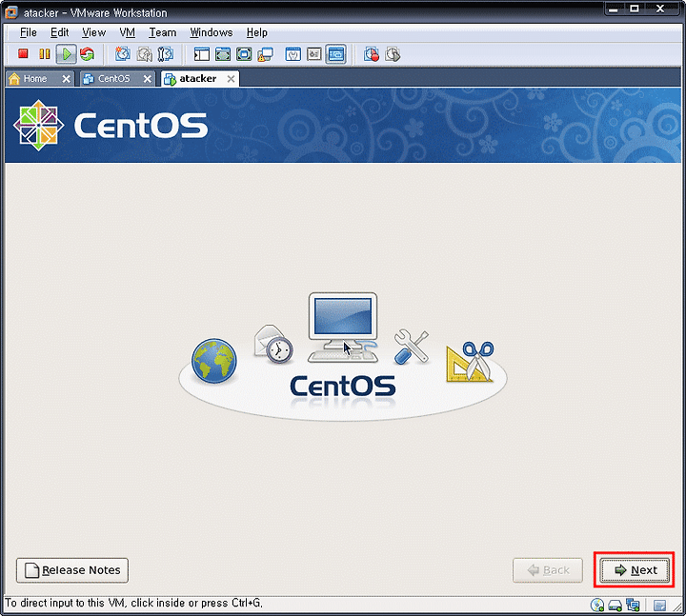This screenshot has height=616, width=686.
Task: Enter Full Screen mode icon
Action: click(x=244, y=54)
